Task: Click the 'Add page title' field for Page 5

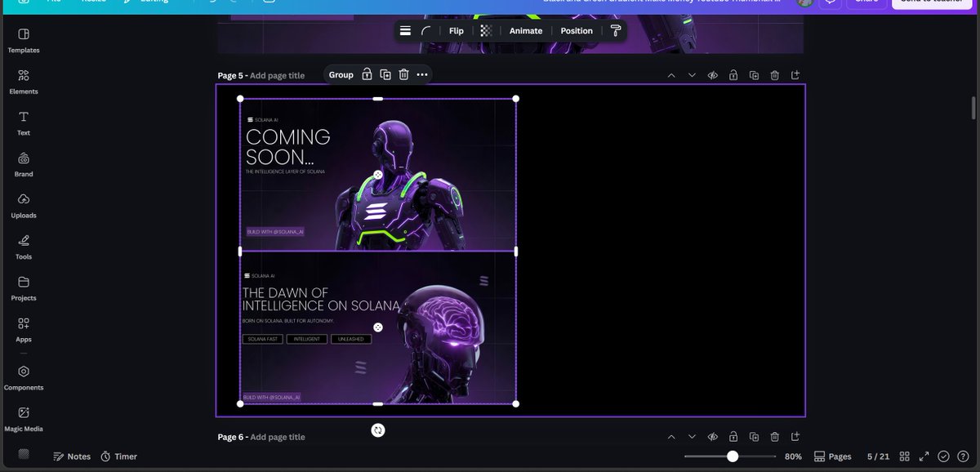Action: (x=277, y=75)
